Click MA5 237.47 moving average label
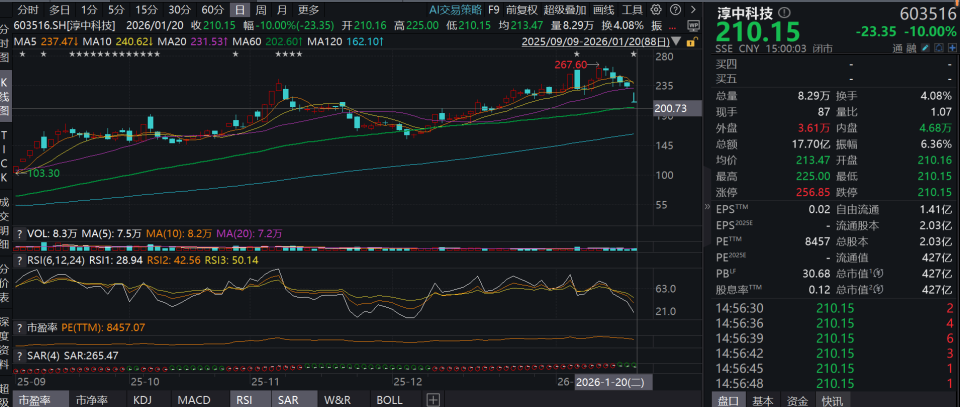 (x=48, y=42)
